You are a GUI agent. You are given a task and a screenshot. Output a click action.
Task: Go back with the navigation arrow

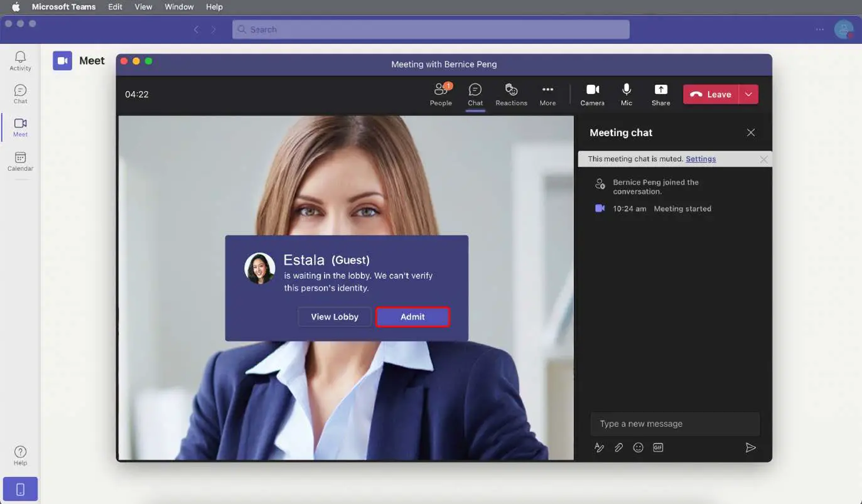196,29
